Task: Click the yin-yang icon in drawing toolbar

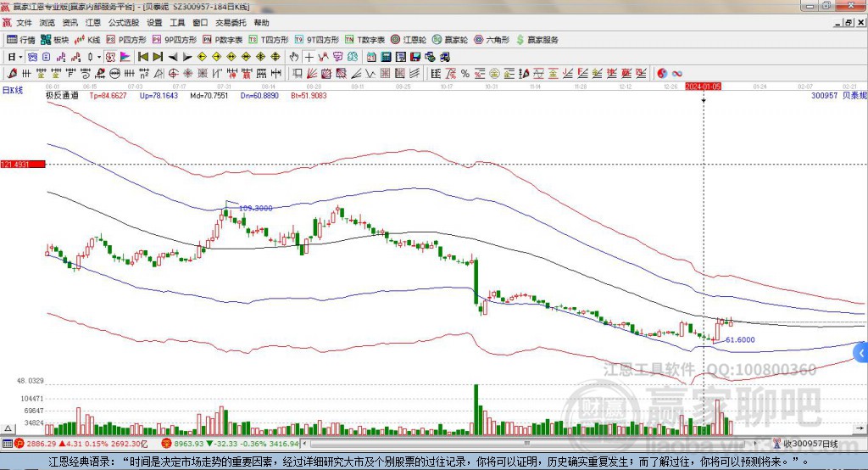Action: pos(662,73)
